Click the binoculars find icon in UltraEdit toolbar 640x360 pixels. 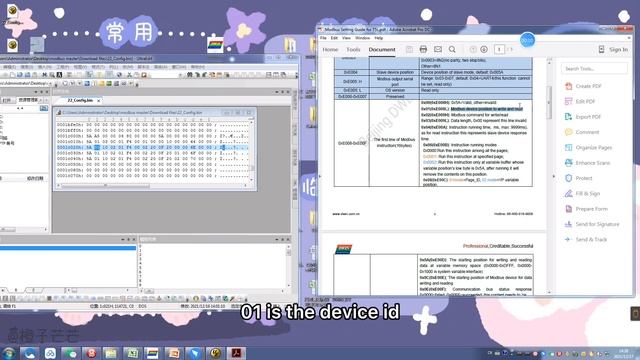click(190, 75)
